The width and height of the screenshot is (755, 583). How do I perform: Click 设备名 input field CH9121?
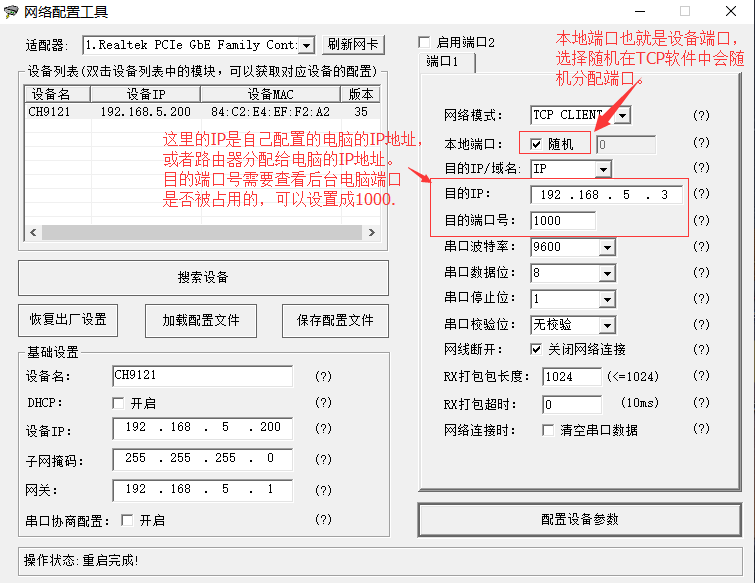coord(202,376)
